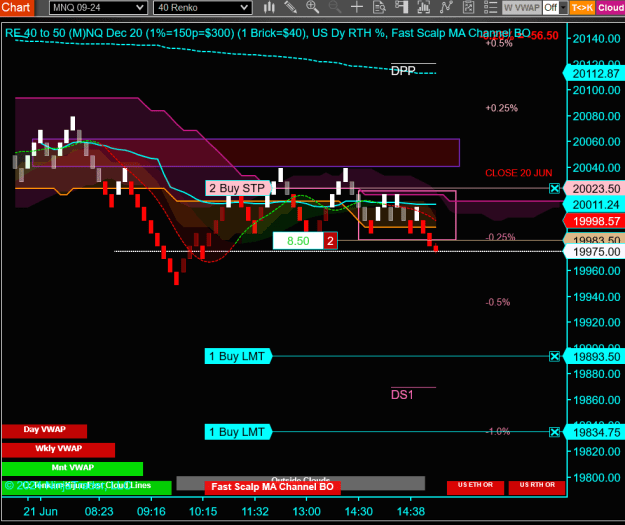625x525 pixels.
Task: Open the data box icon
Action: [379, 7]
